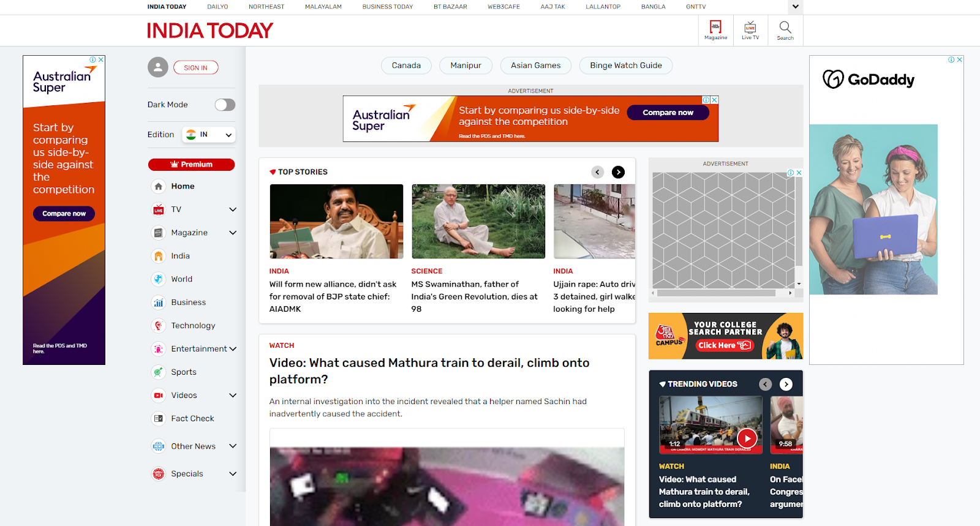Expand the Specials submenu chevron

(x=233, y=474)
